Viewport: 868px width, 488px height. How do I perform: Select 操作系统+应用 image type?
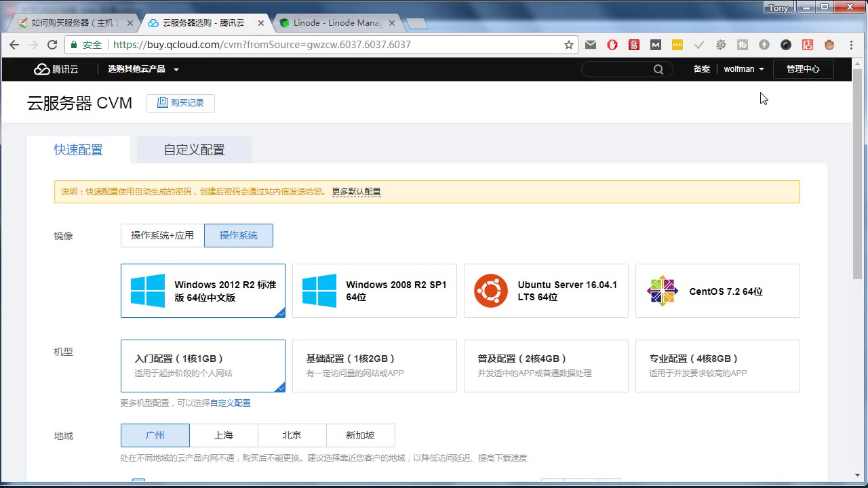163,235
